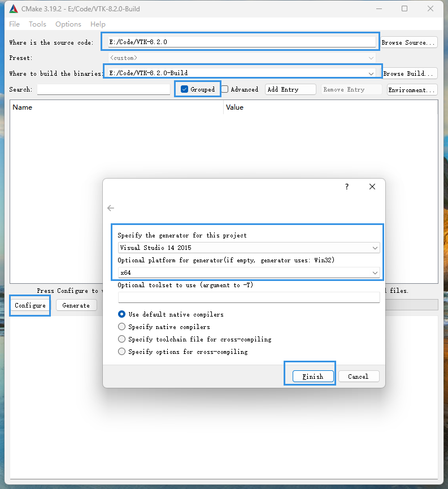
Task: Open the x64 platform dropdown
Action: coord(375,272)
